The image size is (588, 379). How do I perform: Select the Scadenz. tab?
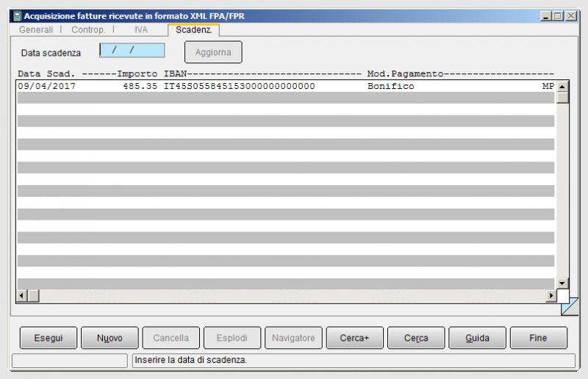(193, 29)
